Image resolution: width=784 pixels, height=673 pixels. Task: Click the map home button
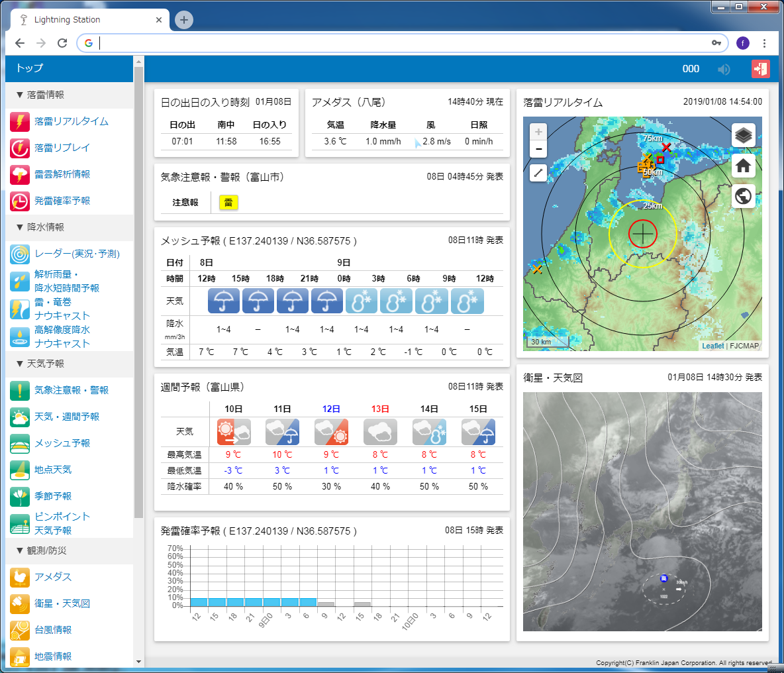pyautogui.click(x=744, y=166)
